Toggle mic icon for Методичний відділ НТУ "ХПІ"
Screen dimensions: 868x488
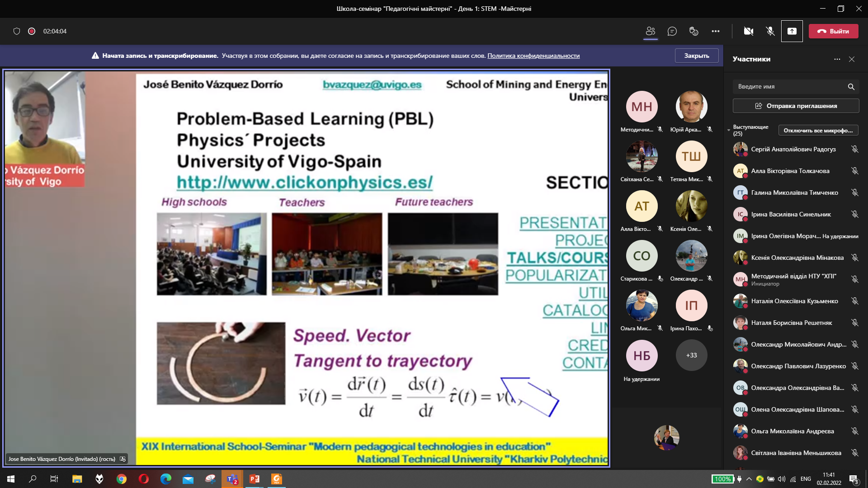(854, 279)
